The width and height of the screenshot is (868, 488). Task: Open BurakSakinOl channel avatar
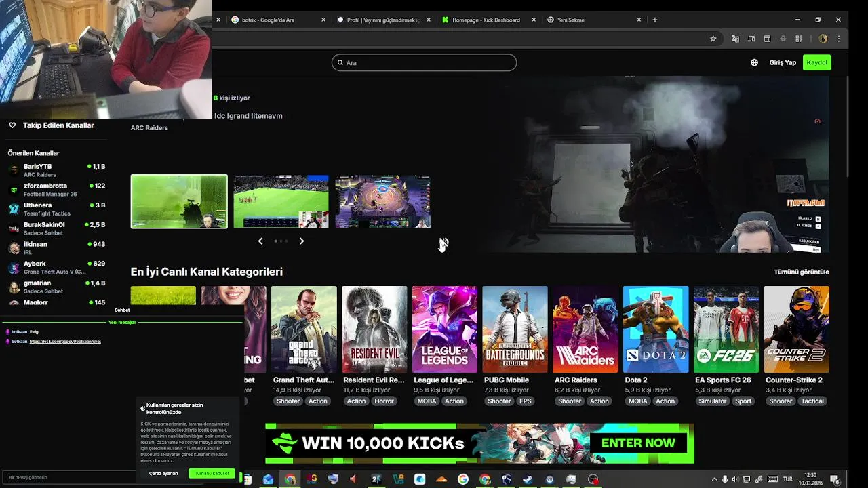click(14, 228)
